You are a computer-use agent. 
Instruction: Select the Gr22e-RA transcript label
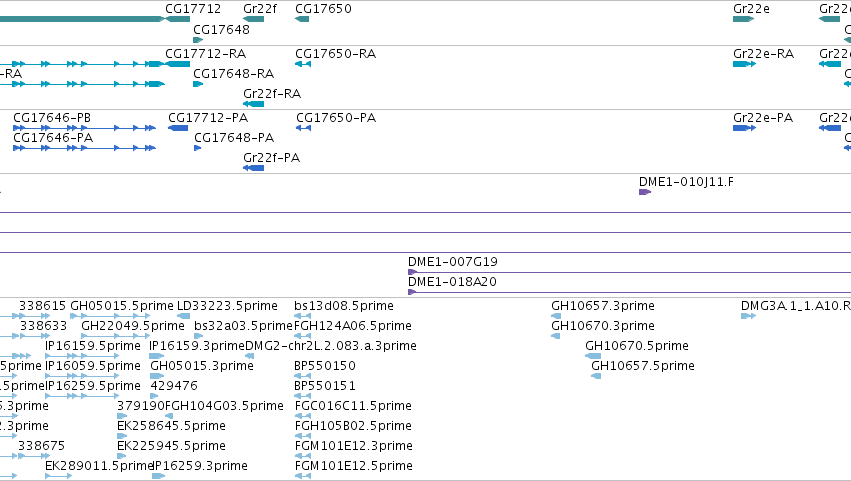(764, 54)
